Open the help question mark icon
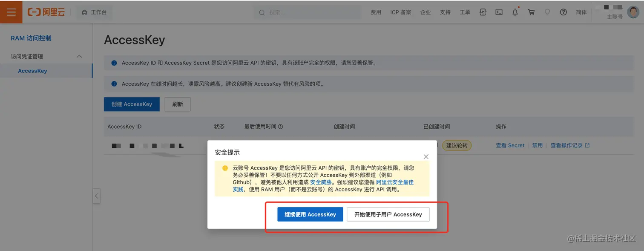Screen dimensions: 644x251 pos(563,12)
